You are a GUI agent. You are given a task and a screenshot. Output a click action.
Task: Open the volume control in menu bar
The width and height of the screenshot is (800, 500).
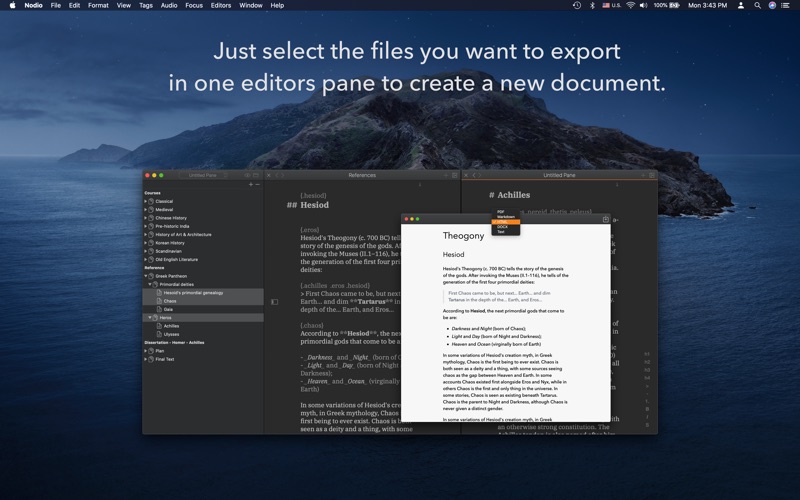644,5
